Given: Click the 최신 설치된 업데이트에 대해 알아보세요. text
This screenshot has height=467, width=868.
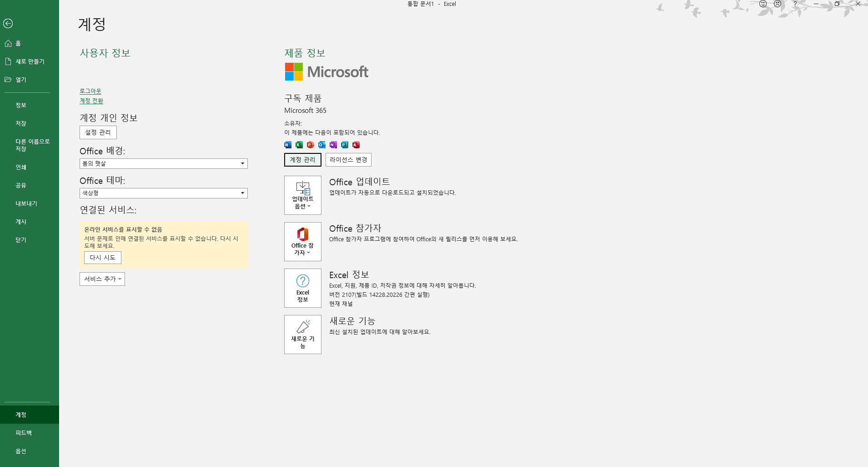Looking at the screenshot, I should pos(380,332).
